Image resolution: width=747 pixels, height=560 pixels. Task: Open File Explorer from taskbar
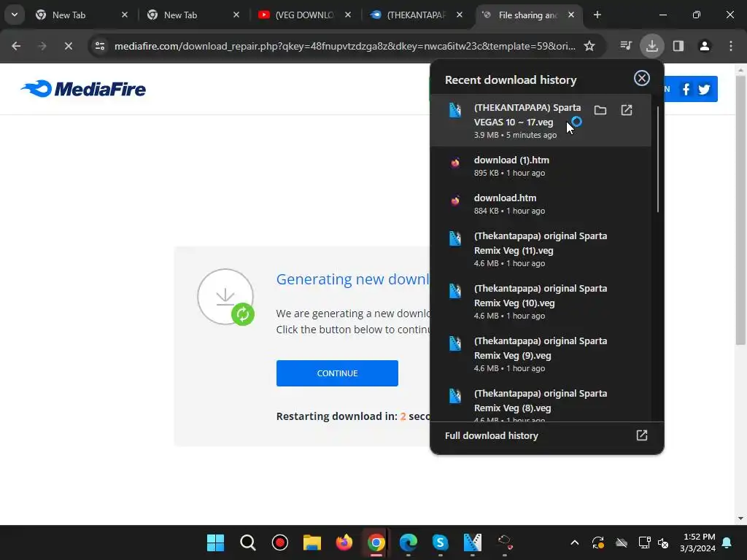click(312, 542)
